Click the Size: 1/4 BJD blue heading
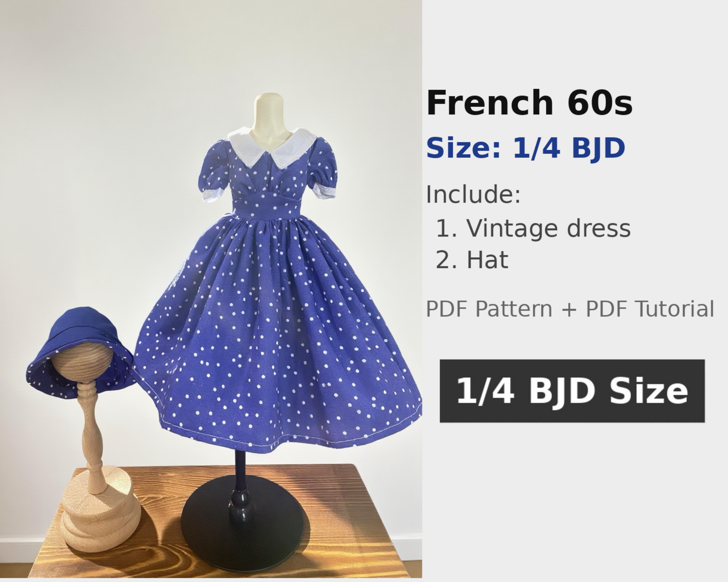This screenshot has height=582, width=728. [x=526, y=148]
